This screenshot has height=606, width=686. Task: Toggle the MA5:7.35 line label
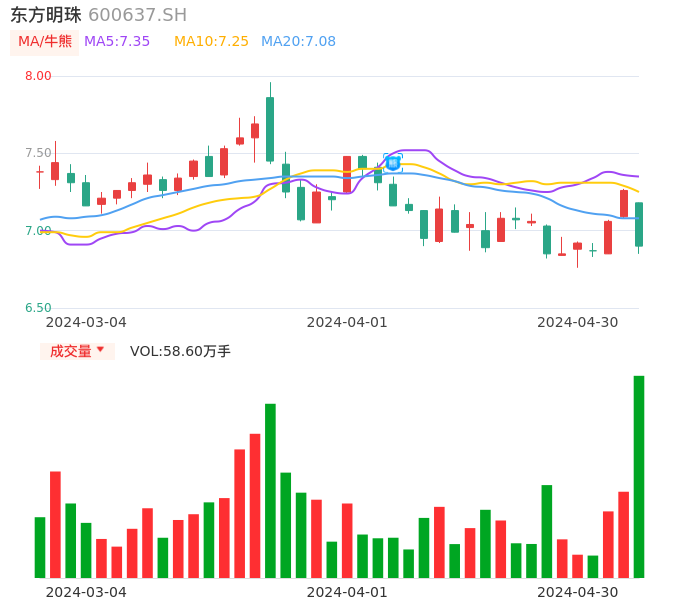click(117, 42)
